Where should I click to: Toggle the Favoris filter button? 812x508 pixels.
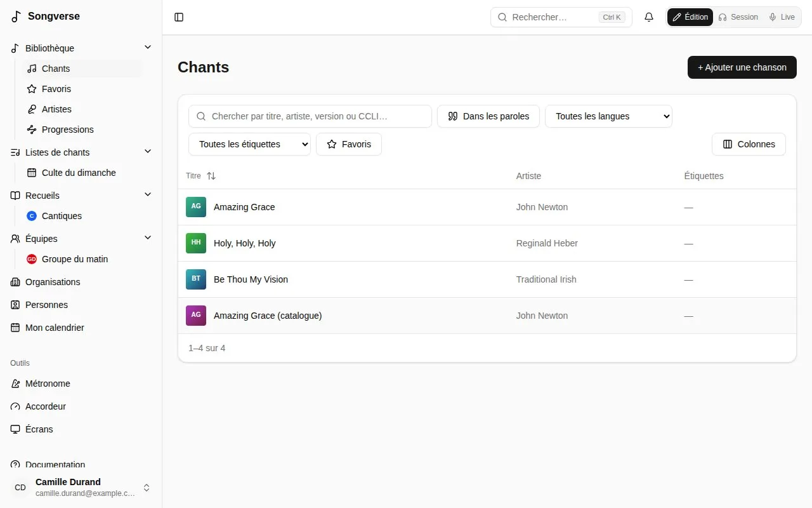click(349, 144)
